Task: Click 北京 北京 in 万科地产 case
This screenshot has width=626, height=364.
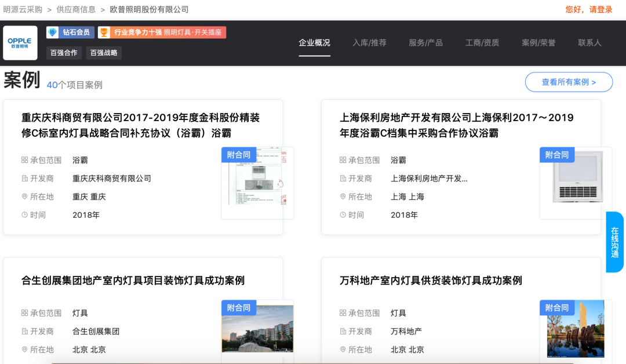Action: pyautogui.click(x=407, y=350)
